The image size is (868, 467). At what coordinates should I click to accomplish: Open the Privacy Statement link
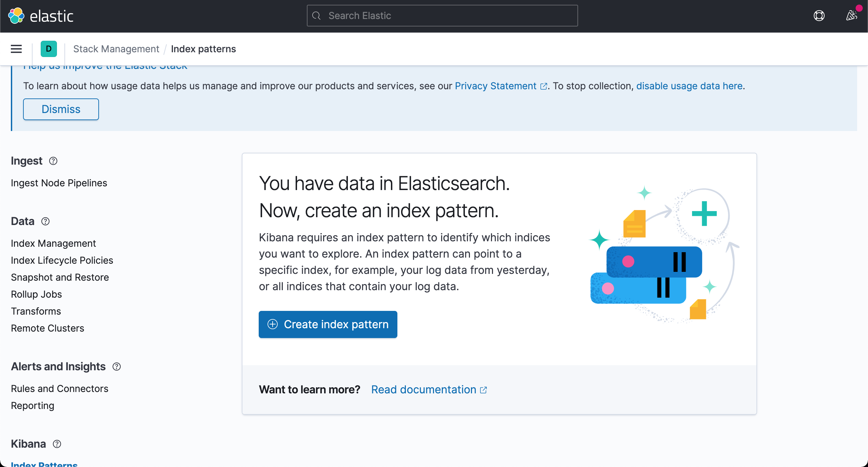point(496,86)
